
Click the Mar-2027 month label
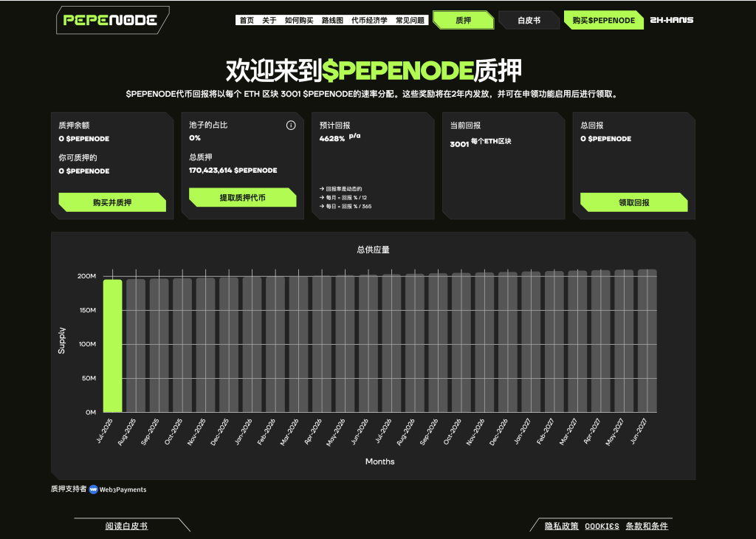coord(568,431)
